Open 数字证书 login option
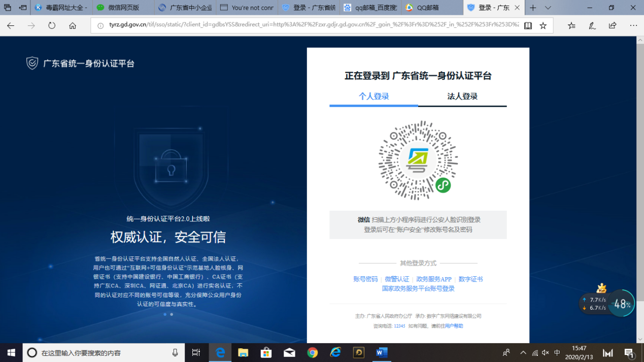The width and height of the screenshot is (644, 362). (x=470, y=279)
